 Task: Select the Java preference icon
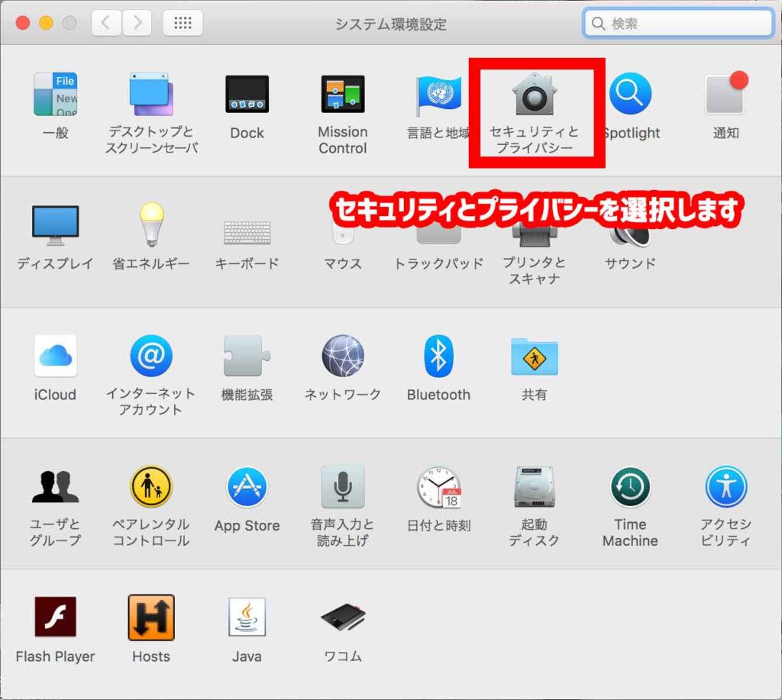(247, 618)
